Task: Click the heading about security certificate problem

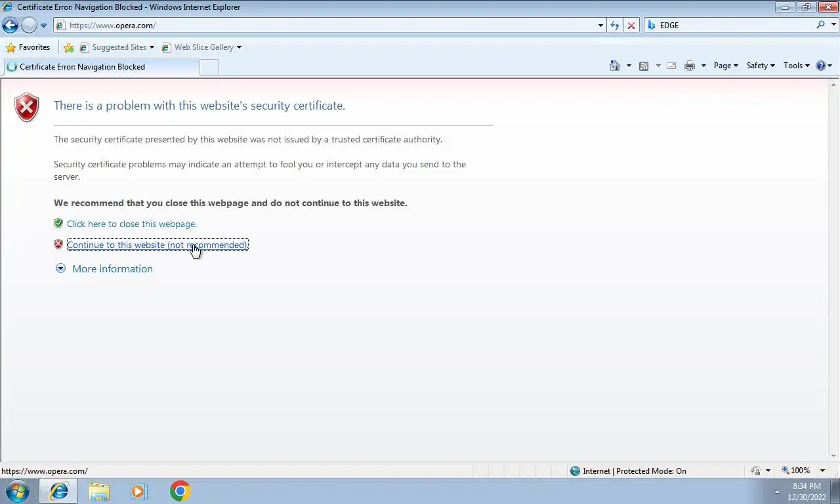Action: pyautogui.click(x=199, y=106)
